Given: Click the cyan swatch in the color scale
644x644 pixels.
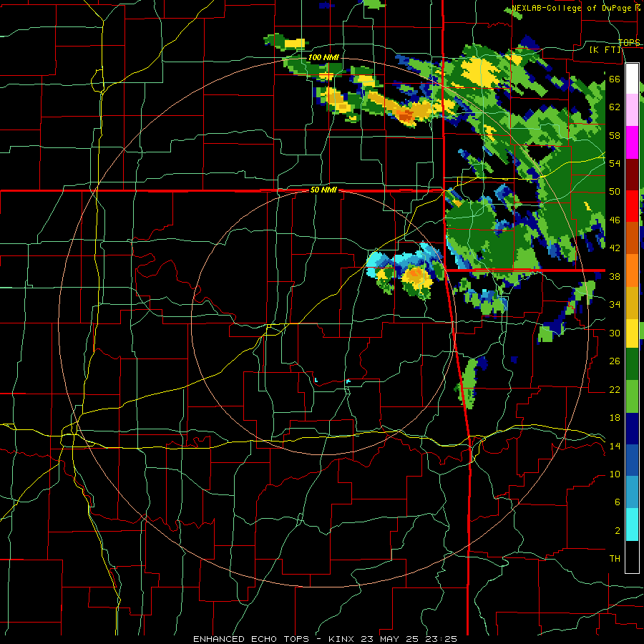Looking at the screenshot, I should [x=632, y=525].
